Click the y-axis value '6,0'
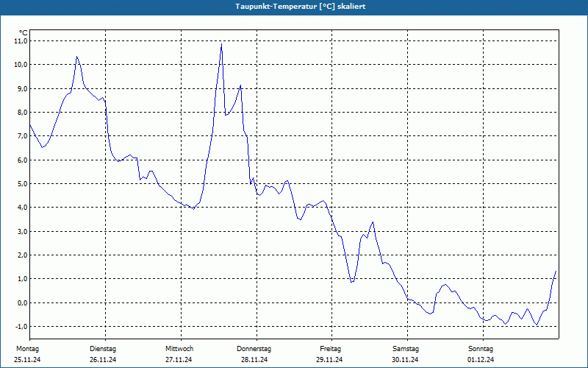Viewport: 588px width, 368px height. click(x=22, y=160)
